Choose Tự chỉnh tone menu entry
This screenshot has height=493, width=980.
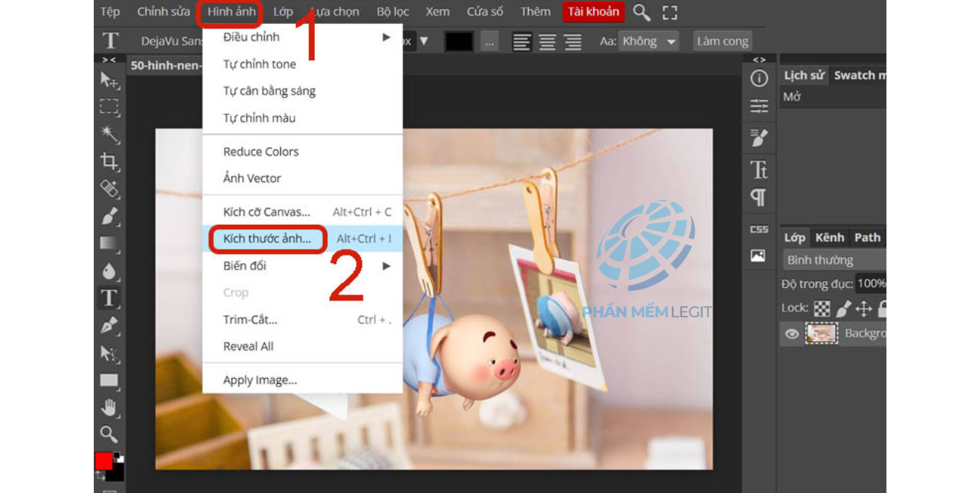[303, 64]
